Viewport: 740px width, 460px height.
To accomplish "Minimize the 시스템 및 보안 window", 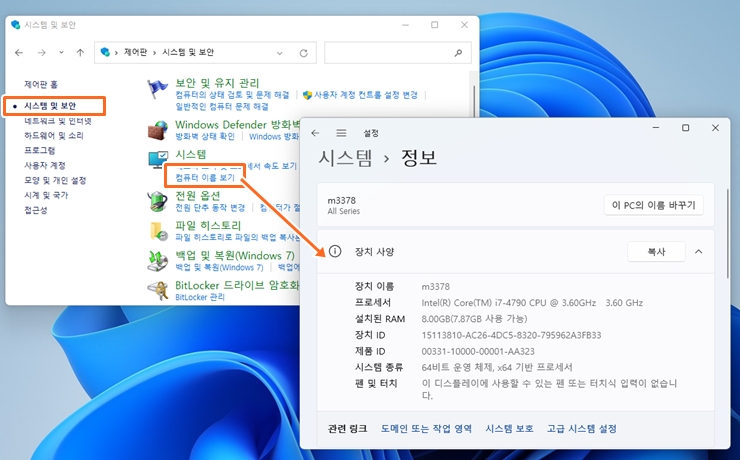I will pos(405,25).
